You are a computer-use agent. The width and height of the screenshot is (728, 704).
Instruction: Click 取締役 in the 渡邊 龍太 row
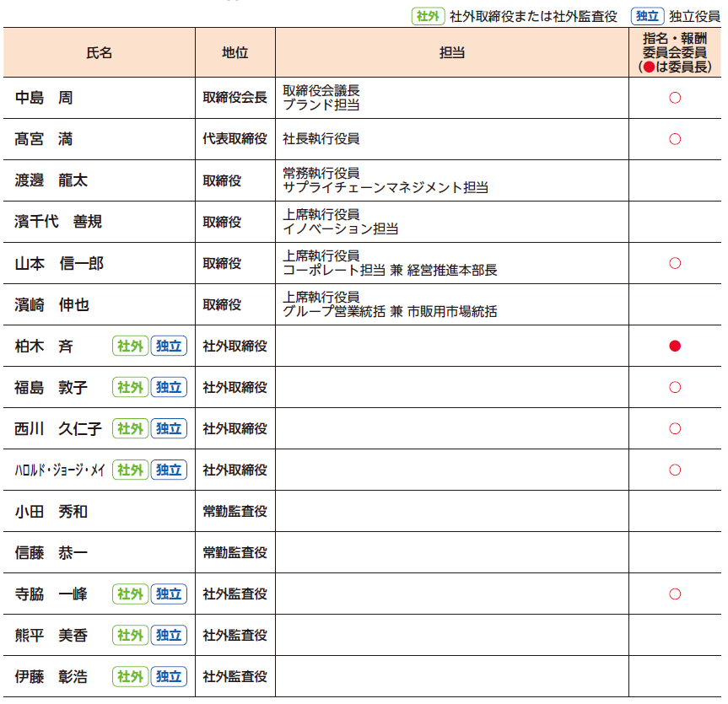[x=222, y=180]
